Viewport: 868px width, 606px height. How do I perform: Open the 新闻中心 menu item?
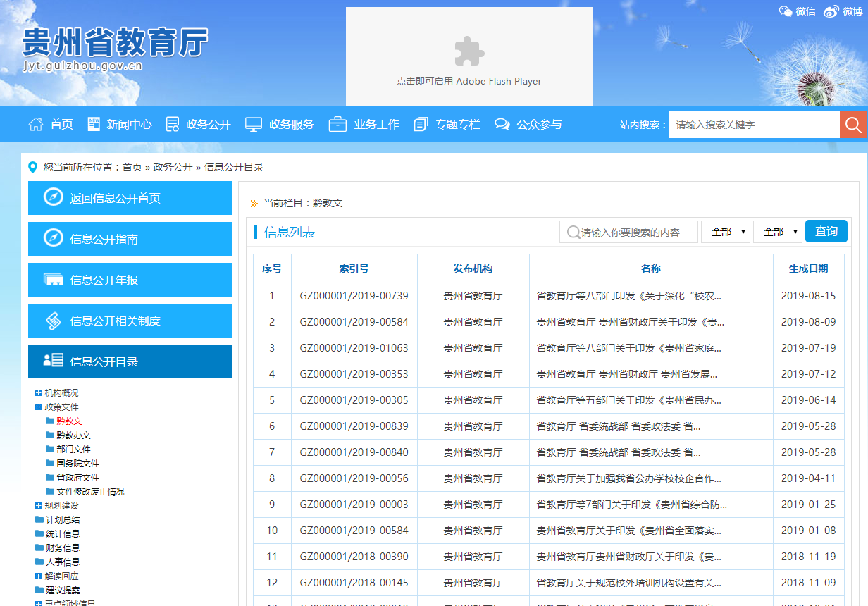(x=129, y=125)
